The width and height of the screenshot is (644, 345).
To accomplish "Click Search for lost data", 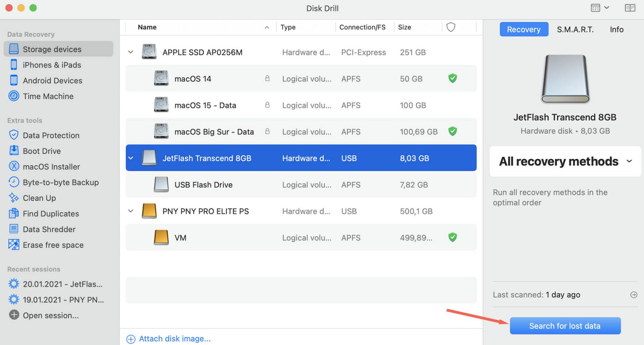I will (565, 326).
